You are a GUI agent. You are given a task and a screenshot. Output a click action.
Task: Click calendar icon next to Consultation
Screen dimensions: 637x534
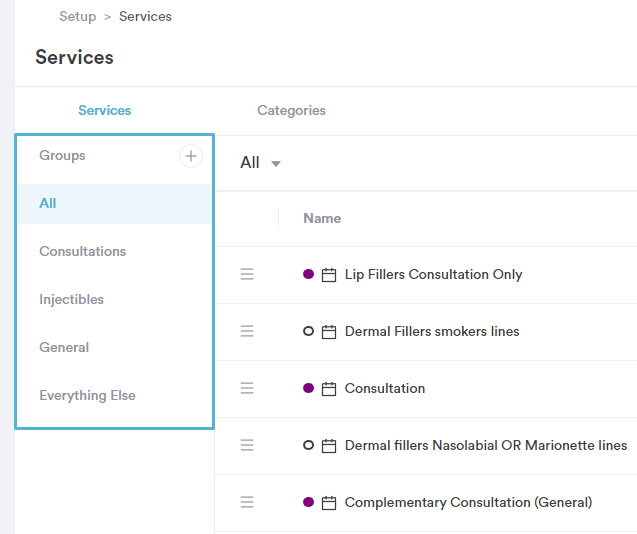tap(329, 389)
